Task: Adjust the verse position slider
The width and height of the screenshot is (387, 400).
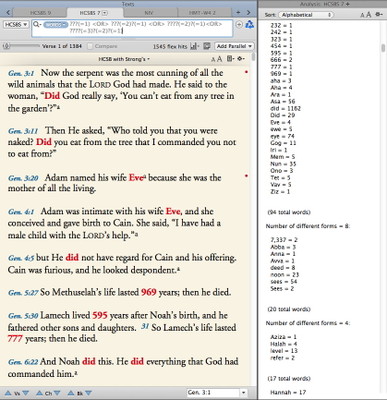Action: [x=22, y=46]
